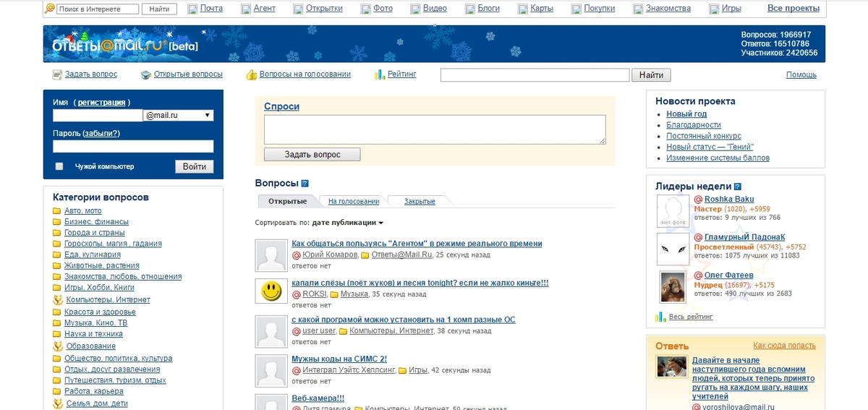Open the Спроси heading link
Viewport: 868px width, 410px height.
[281, 106]
